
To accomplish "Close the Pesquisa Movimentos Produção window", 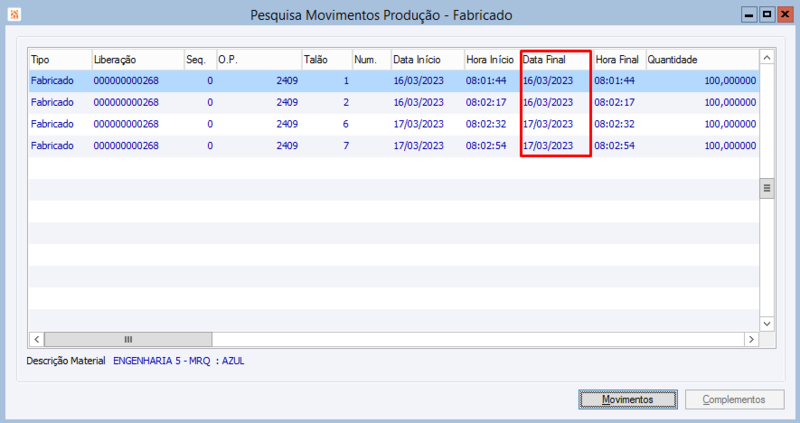I will (x=785, y=14).
